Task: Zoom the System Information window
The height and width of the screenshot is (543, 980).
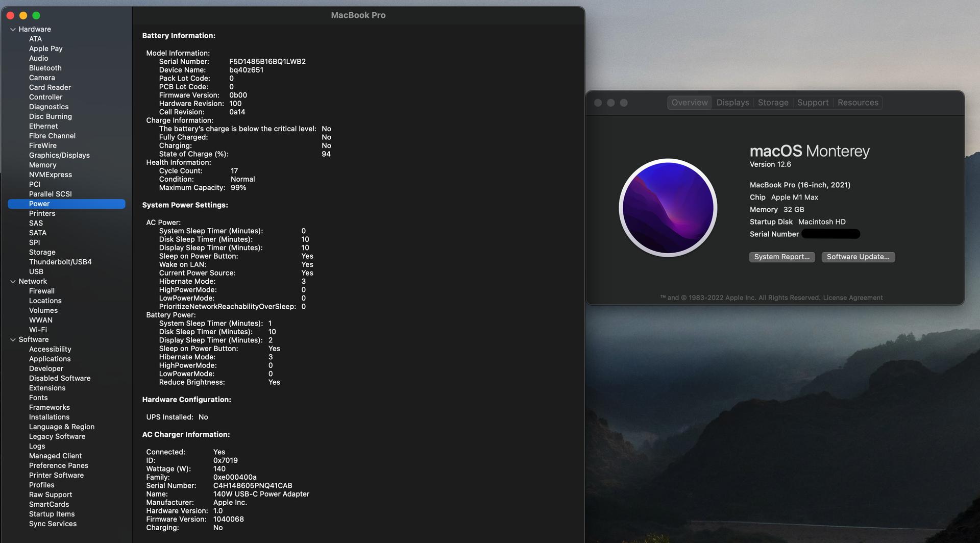Action: (x=36, y=16)
